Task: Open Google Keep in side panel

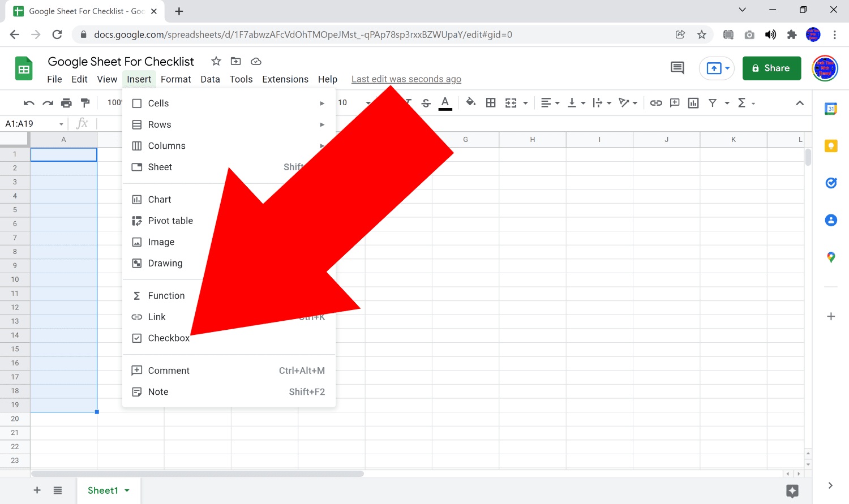Action: coord(830,146)
